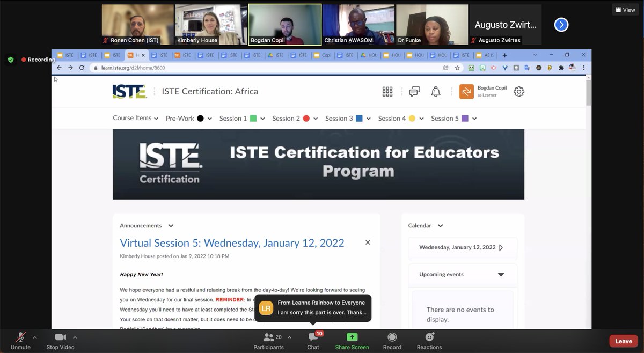Open the Chrome profile avatar
This screenshot has width=644, height=353.
(x=573, y=68)
